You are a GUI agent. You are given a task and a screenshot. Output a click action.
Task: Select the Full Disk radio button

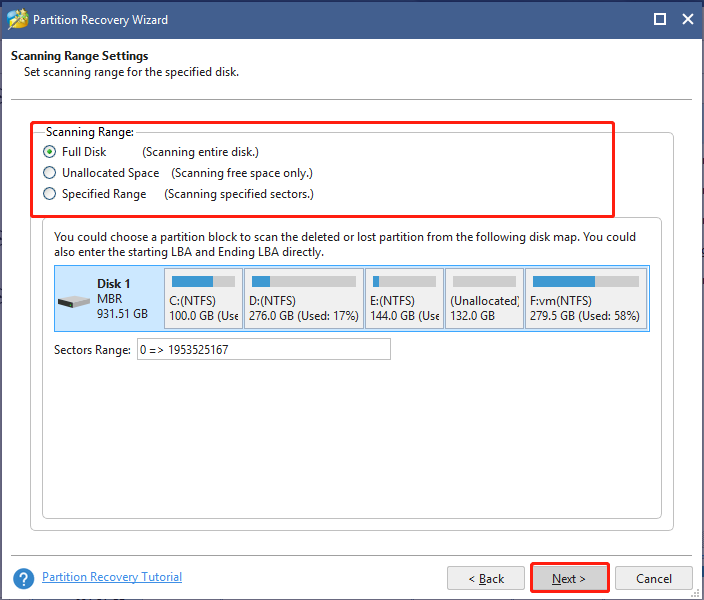click(49, 152)
